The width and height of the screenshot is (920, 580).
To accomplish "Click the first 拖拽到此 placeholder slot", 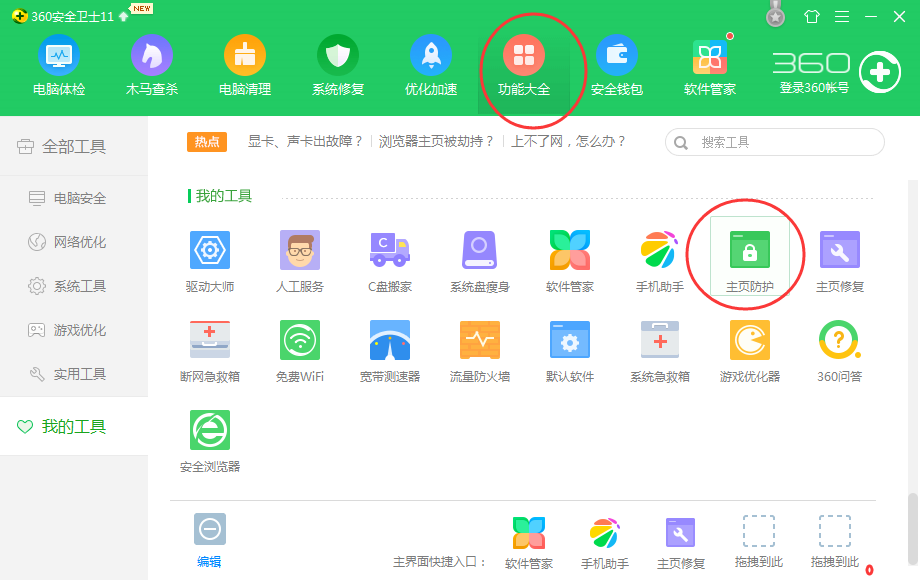I will point(759,542).
